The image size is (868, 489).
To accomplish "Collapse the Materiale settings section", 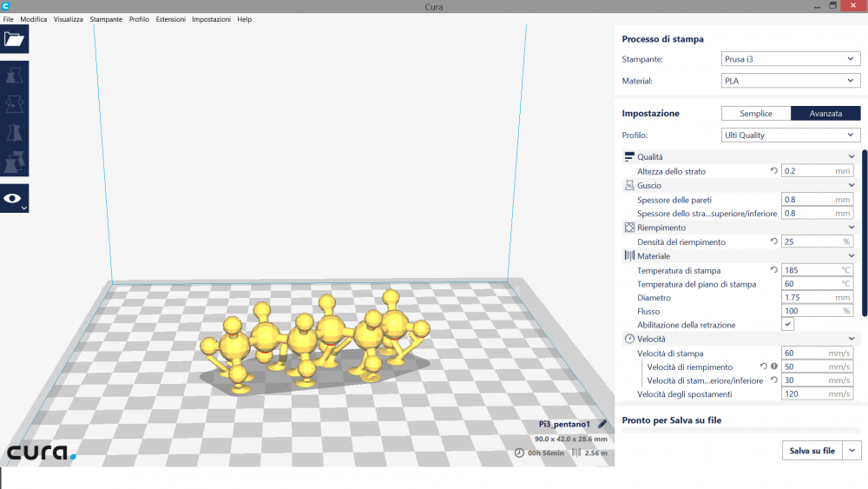I will pyautogui.click(x=852, y=256).
